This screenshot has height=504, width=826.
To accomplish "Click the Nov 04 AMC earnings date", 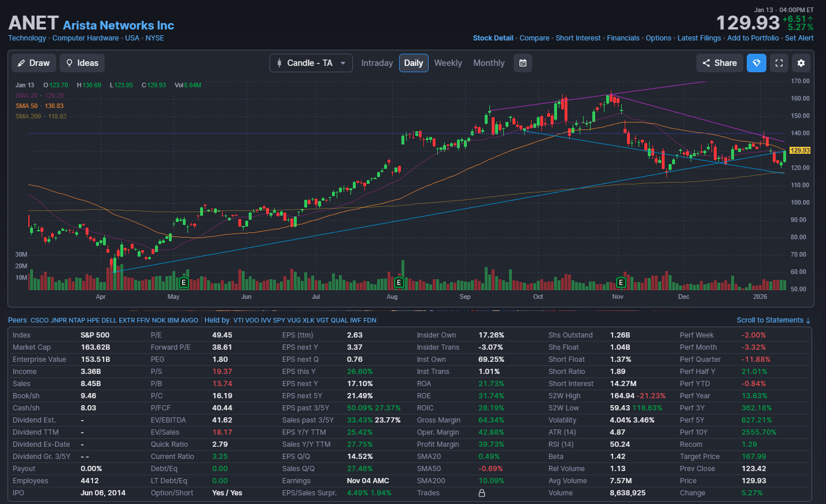I will [x=368, y=481].
